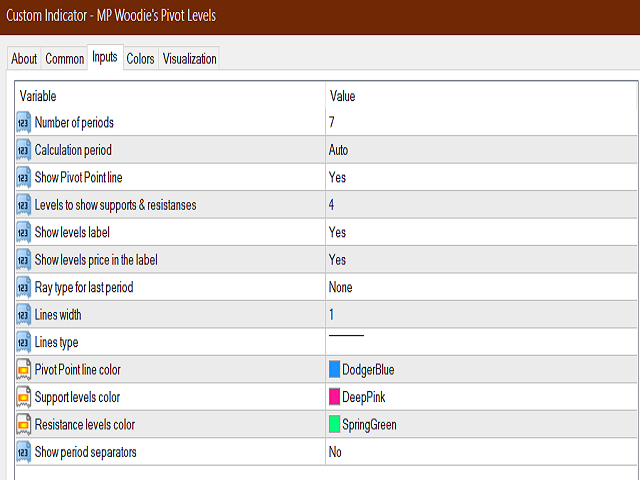Select the 'Ray type for last period' label

[84, 288]
